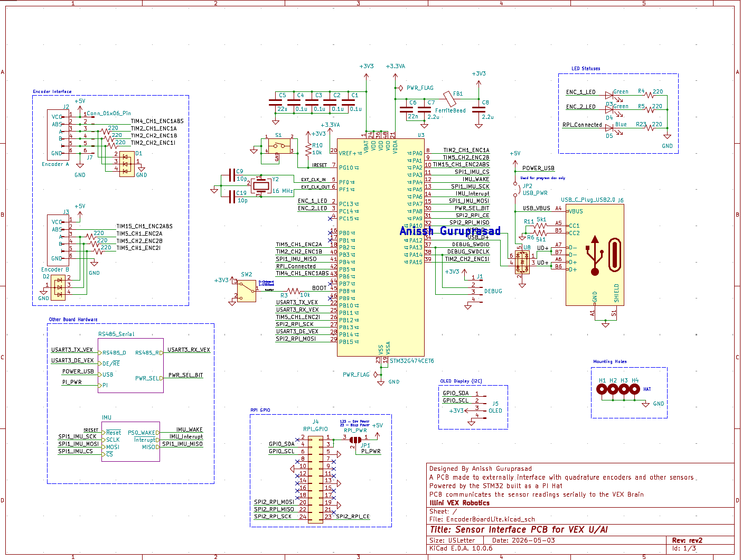Click the 'KiCad E.D.A. 10.0.6' text
Image resolution: width=741 pixels, height=560 pixels.
coord(461,548)
